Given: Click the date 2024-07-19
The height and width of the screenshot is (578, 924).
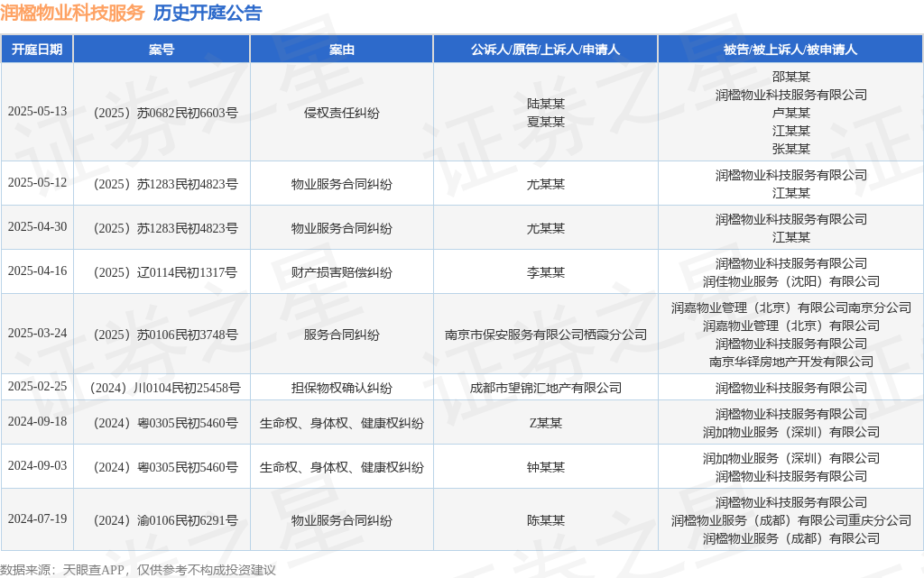Looking at the screenshot, I should point(37,519).
